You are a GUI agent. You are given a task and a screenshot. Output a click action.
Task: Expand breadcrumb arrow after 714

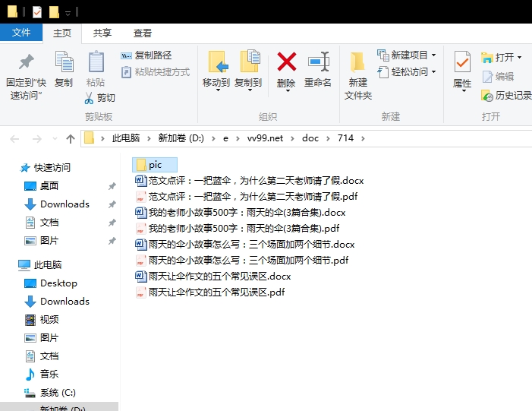363,138
